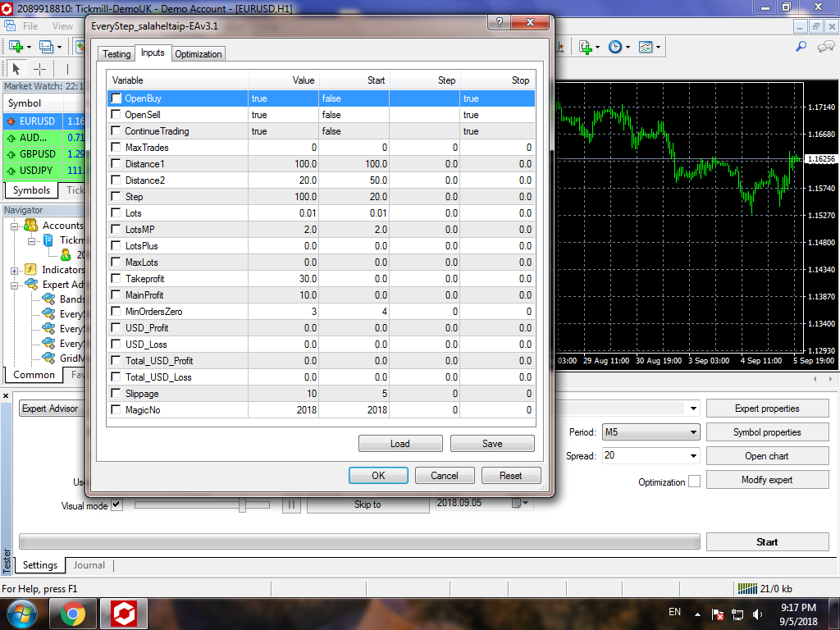Open Chrome from the taskbar

73,614
